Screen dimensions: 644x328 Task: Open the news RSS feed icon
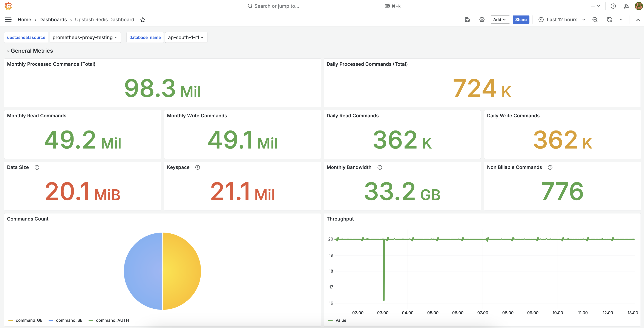tap(626, 6)
